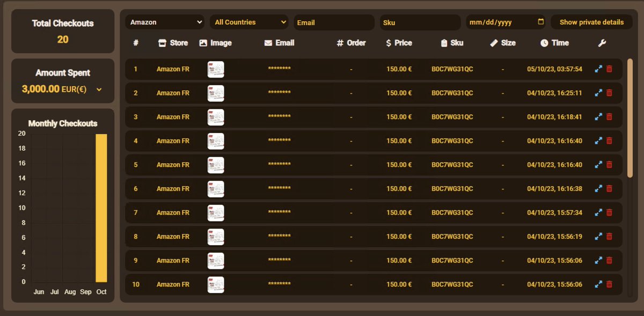The height and width of the screenshot is (316, 644).
Task: Click the 150.00 € price in row 4
Action: (x=399, y=141)
